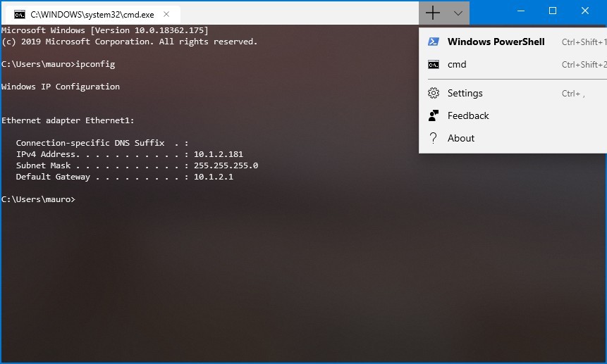Click the cmd icon on the tab
The image size is (607, 364).
(20, 15)
